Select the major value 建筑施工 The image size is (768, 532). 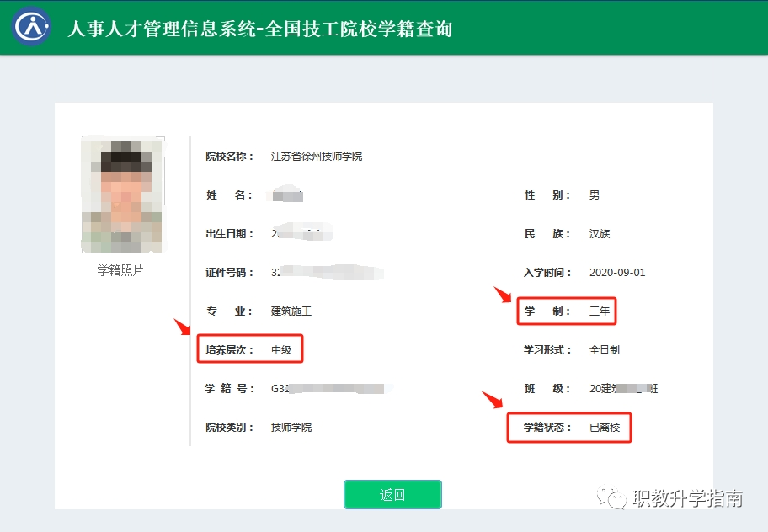[291, 311]
